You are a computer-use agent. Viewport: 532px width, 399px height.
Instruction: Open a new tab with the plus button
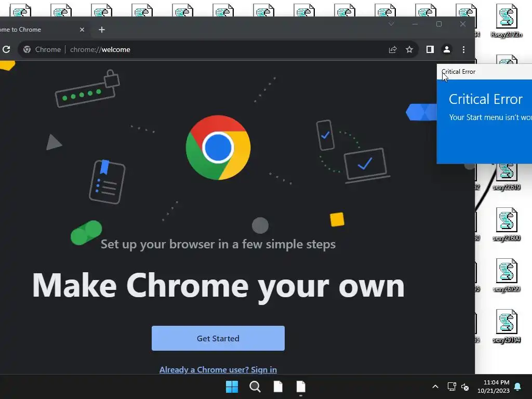102,30
